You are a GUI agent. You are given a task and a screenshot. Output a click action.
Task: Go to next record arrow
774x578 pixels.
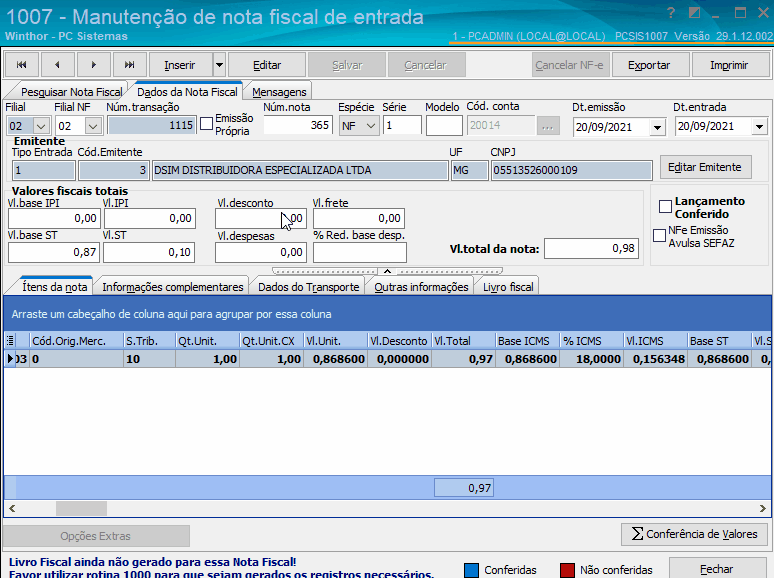[x=94, y=65]
